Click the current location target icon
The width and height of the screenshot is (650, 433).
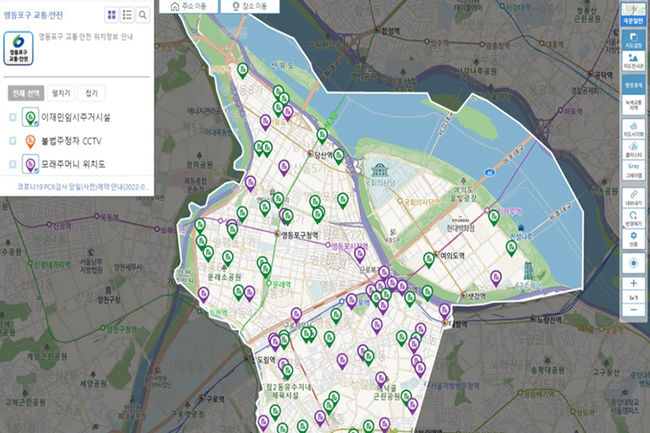632,263
